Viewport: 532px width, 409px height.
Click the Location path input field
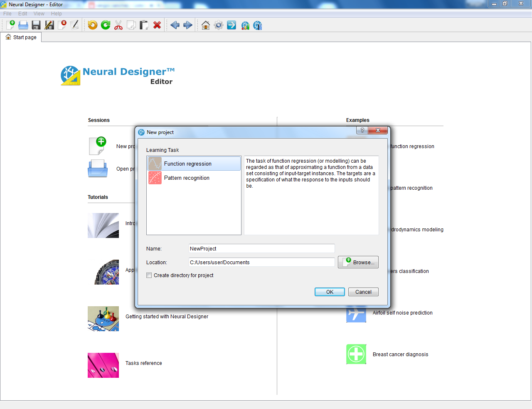[x=261, y=262]
